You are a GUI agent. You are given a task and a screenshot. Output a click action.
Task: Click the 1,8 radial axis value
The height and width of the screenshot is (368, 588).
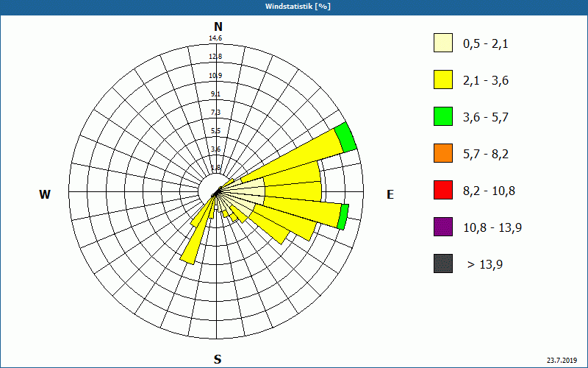click(x=215, y=168)
